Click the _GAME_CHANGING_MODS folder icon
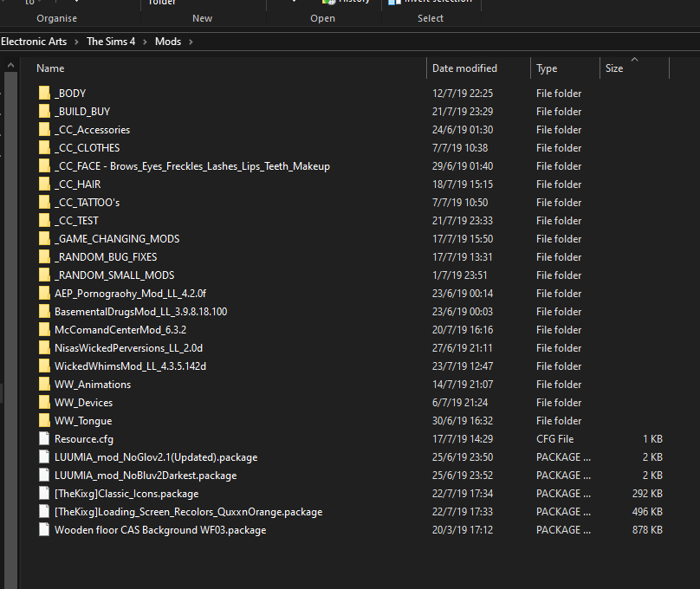 click(x=44, y=239)
